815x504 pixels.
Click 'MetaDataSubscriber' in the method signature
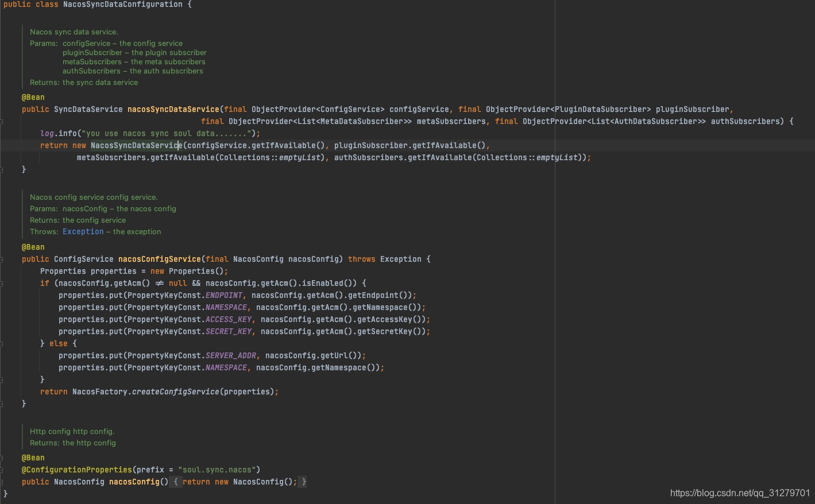click(362, 121)
